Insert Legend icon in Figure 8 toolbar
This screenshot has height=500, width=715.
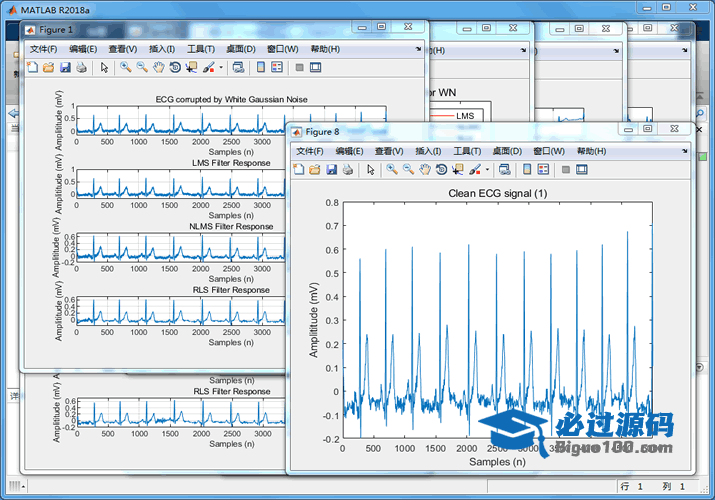pyautogui.click(x=543, y=170)
